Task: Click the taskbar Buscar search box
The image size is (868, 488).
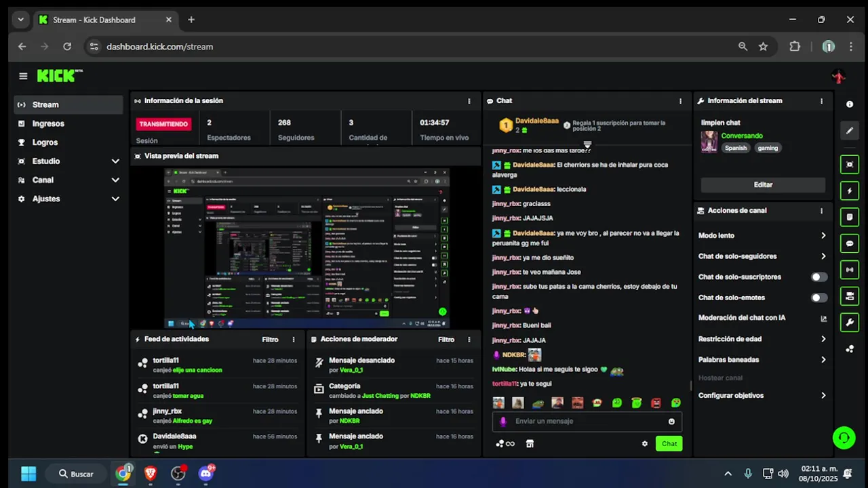Action: click(75, 474)
